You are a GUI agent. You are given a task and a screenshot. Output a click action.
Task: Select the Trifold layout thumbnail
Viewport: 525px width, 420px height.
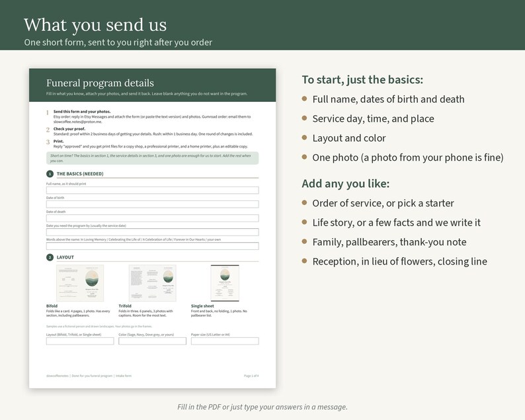[x=152, y=283]
